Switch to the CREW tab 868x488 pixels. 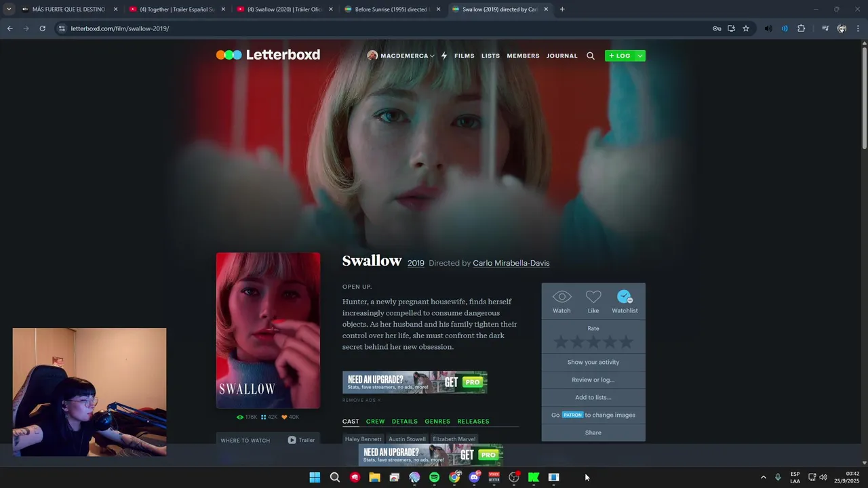pos(375,422)
